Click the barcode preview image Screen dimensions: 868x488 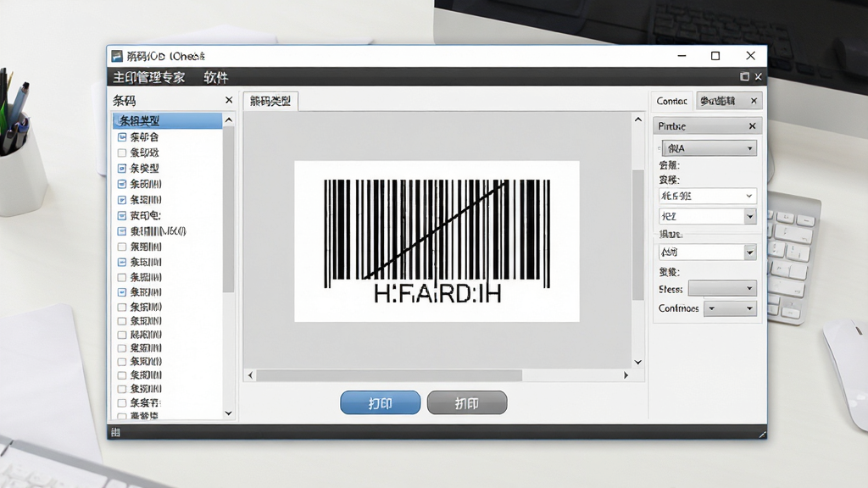click(437, 241)
